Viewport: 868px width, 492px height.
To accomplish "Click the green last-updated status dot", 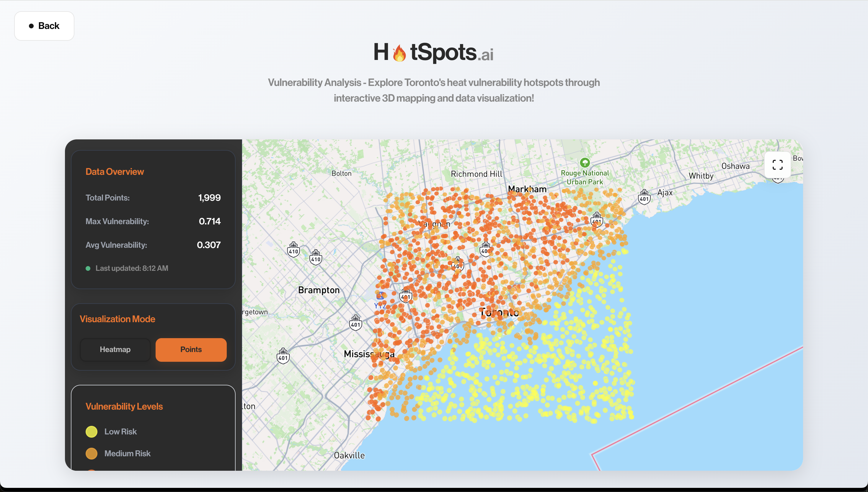I will (x=88, y=268).
